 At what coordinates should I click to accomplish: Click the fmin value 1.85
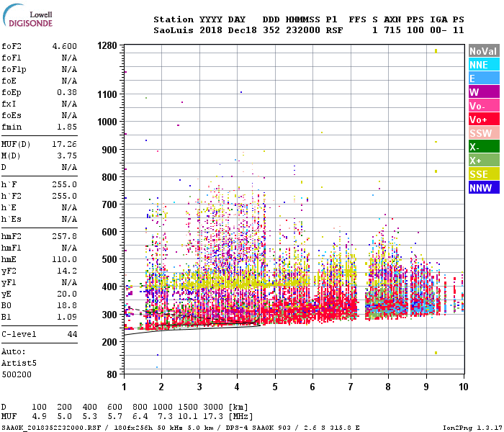click(67, 127)
